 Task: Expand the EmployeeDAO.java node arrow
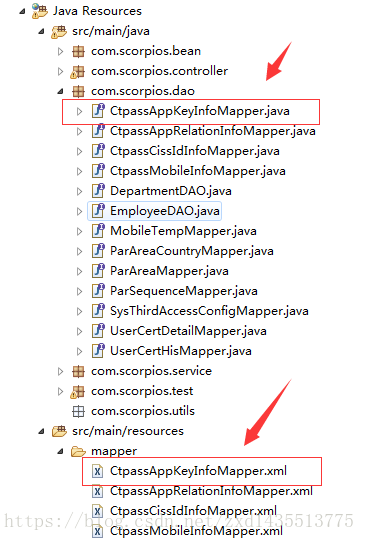coord(79,212)
